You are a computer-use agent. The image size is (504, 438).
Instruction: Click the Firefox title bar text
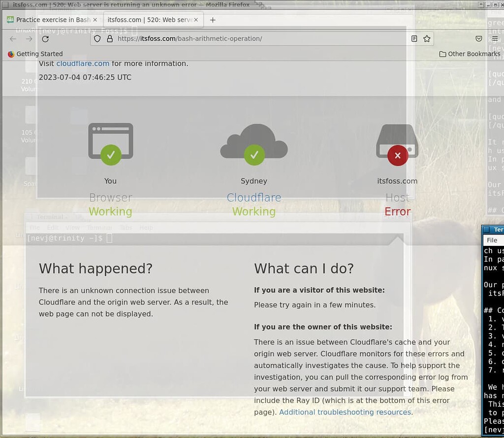tap(131, 4)
